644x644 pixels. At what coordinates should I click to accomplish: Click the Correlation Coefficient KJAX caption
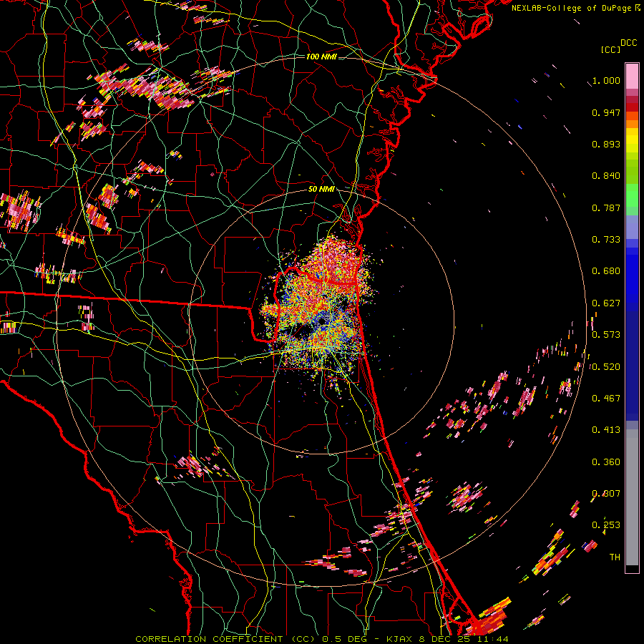pyautogui.click(x=322, y=639)
